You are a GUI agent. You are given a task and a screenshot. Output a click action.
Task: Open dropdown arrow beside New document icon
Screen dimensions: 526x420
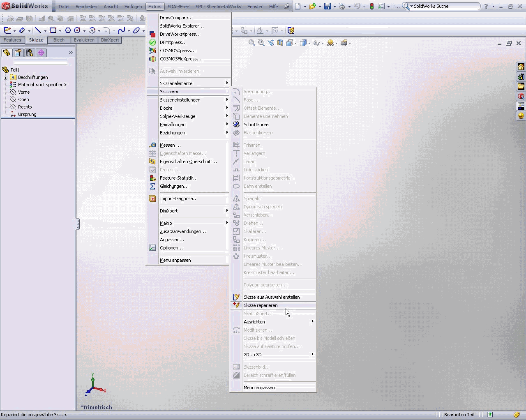click(305, 7)
